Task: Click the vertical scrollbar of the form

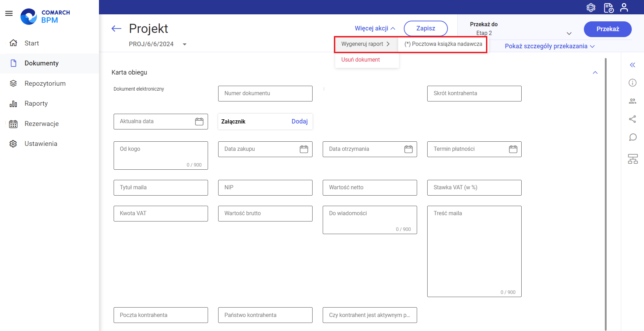Action: tap(606, 192)
